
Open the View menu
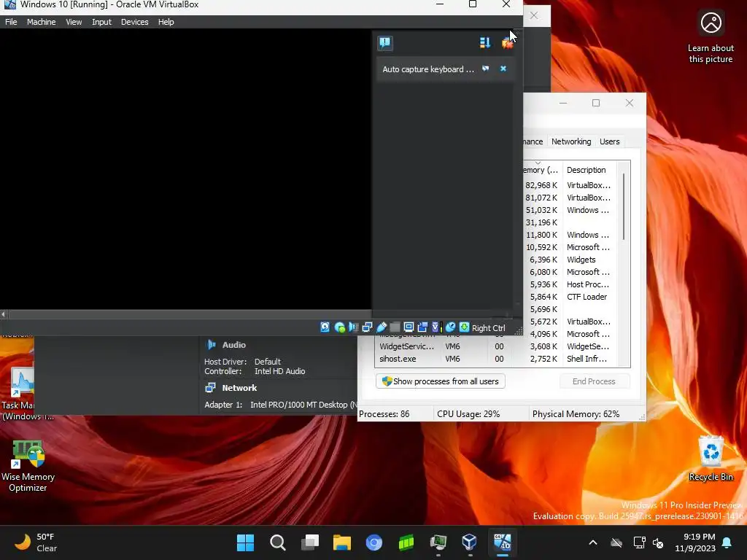(x=74, y=22)
